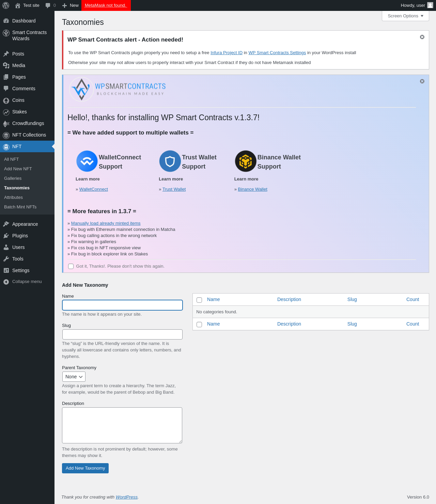Focus the Description textarea

[122, 425]
